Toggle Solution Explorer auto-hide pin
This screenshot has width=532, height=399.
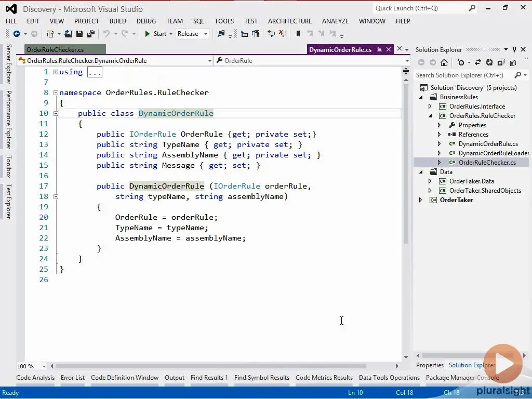coord(515,49)
